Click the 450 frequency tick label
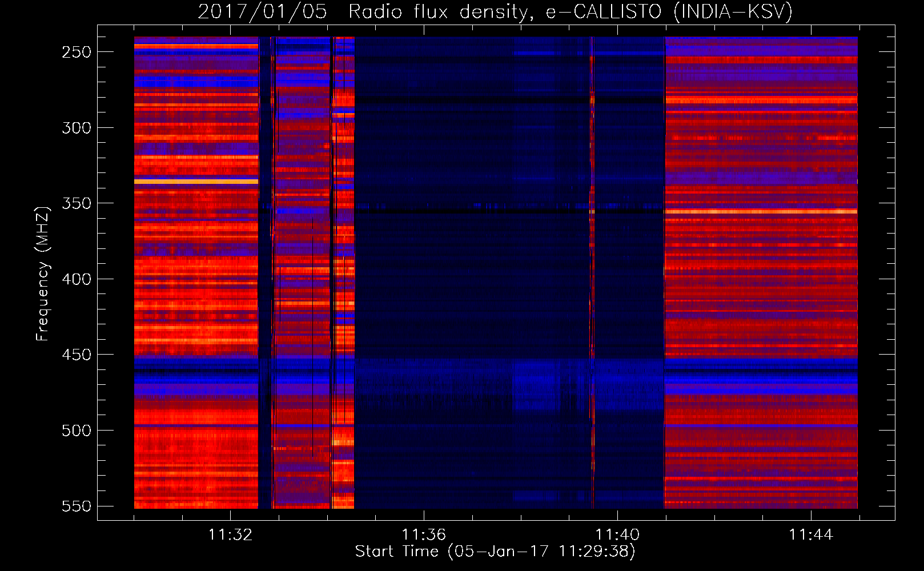Viewport: 924px width, 571px height. [x=77, y=355]
